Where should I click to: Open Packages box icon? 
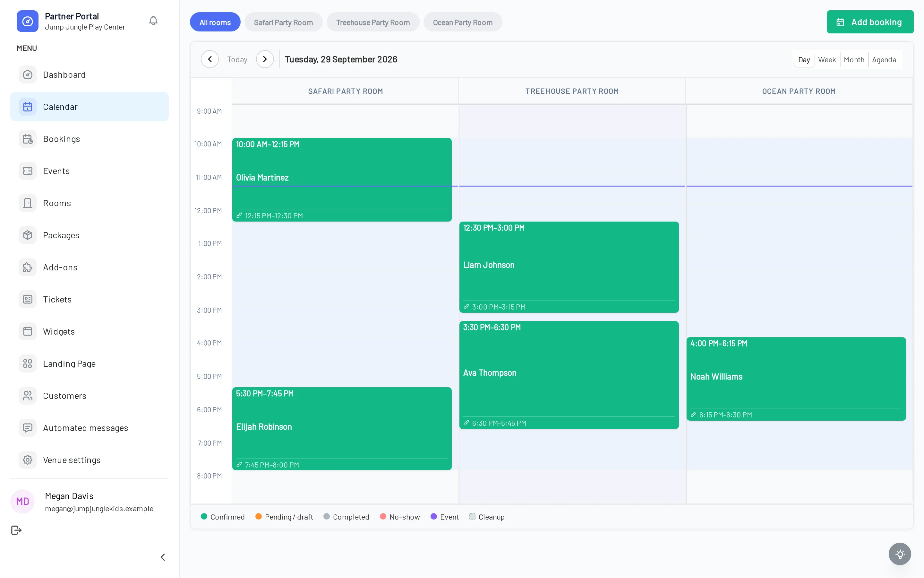[28, 235]
